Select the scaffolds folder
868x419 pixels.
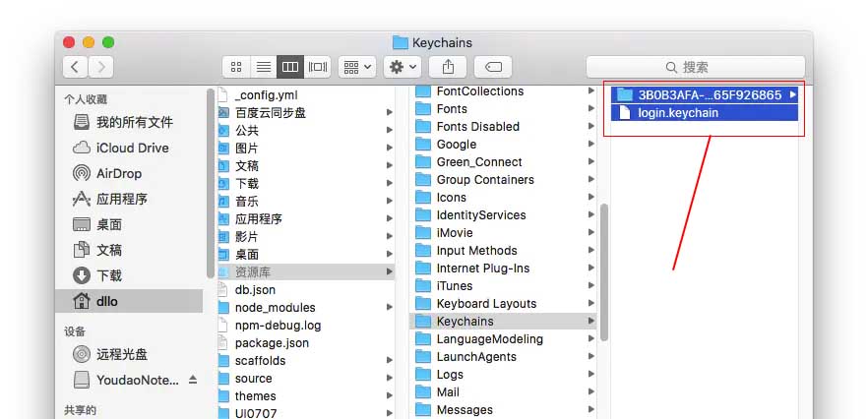(x=306, y=360)
